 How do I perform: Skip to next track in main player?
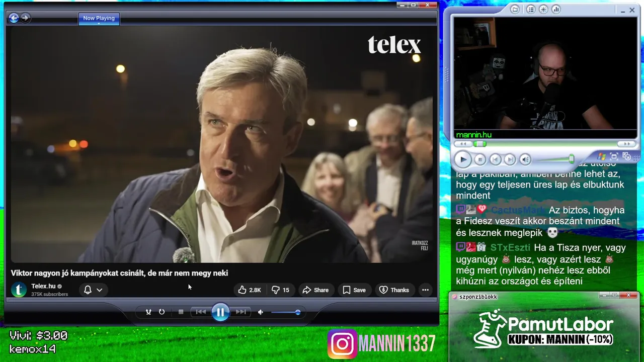(241, 312)
